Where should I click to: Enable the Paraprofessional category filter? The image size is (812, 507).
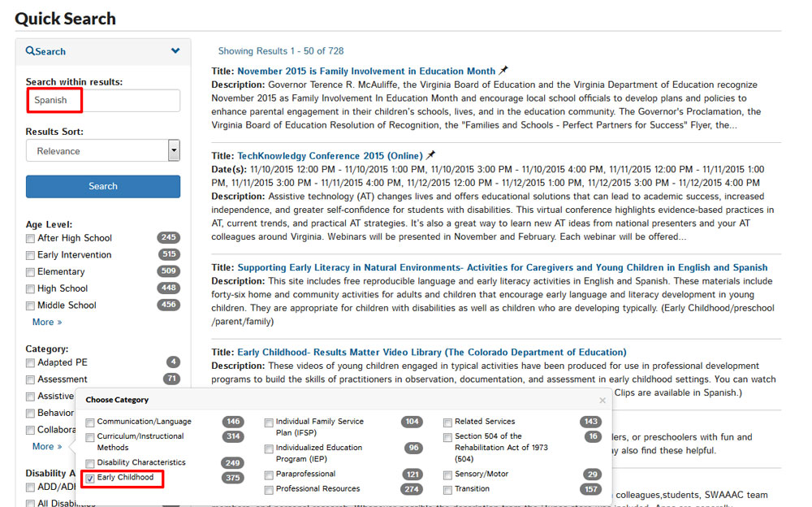click(269, 474)
